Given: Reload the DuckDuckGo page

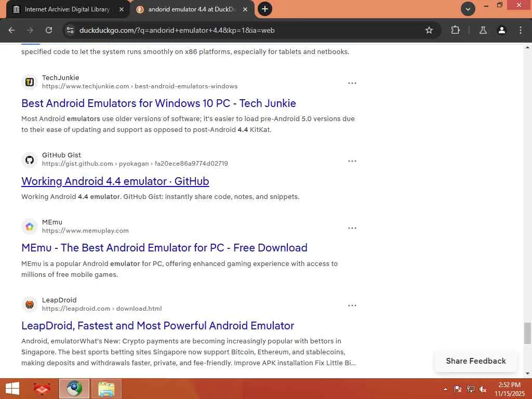Looking at the screenshot, I should pyautogui.click(x=49, y=30).
